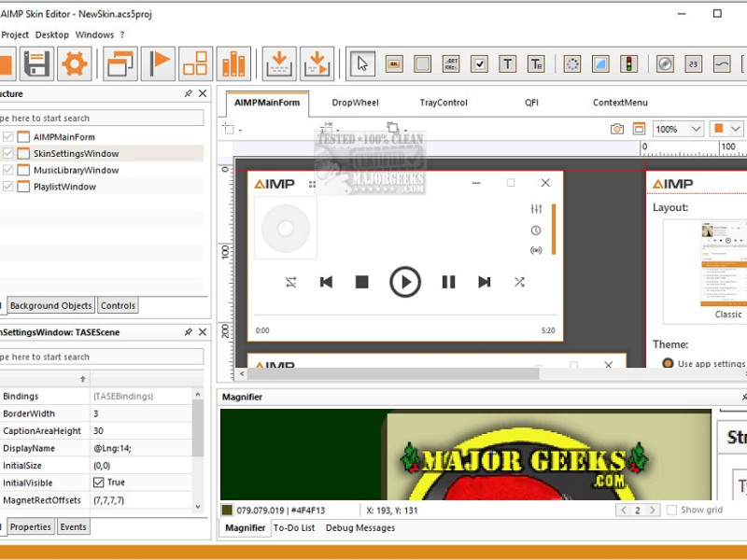Click the Play button in AIMP preview
This screenshot has height=560, width=747.
(405, 282)
